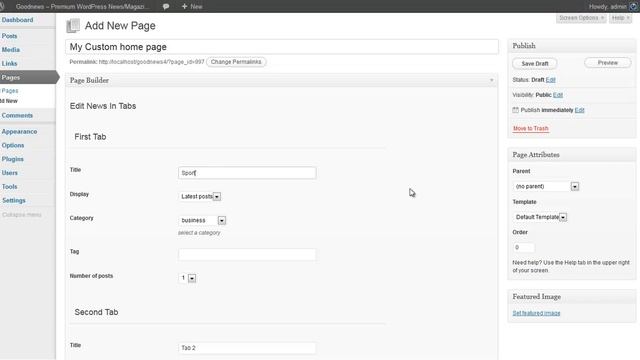This screenshot has height=360, width=640.
Task: Edit the Public visibility link
Action: pos(558,95)
